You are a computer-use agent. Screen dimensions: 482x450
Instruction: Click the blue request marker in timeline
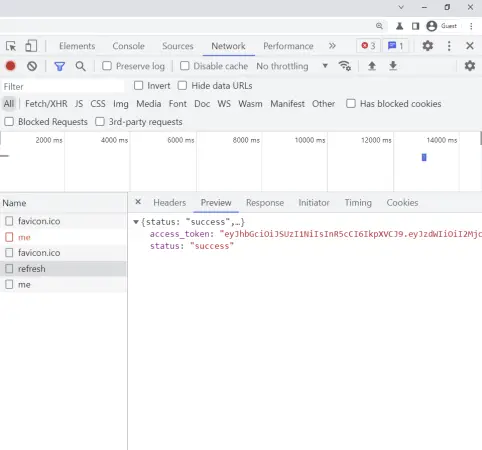[x=424, y=157]
